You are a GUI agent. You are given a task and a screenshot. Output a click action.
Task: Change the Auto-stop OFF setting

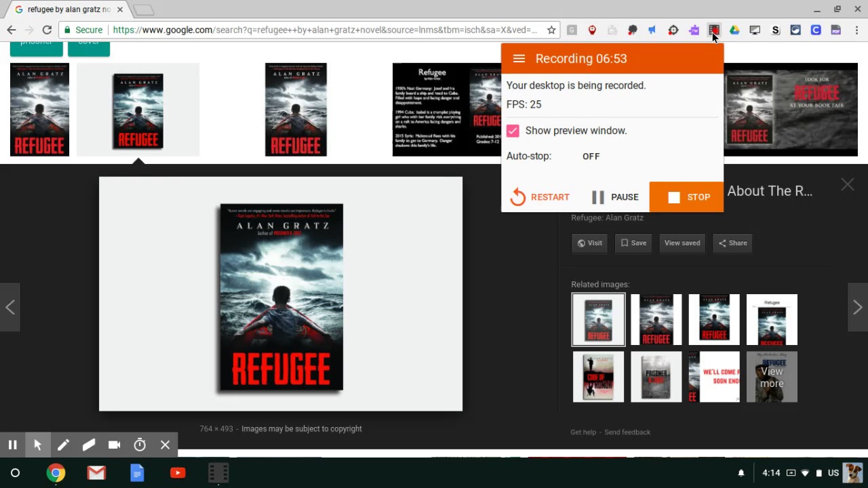tap(591, 156)
